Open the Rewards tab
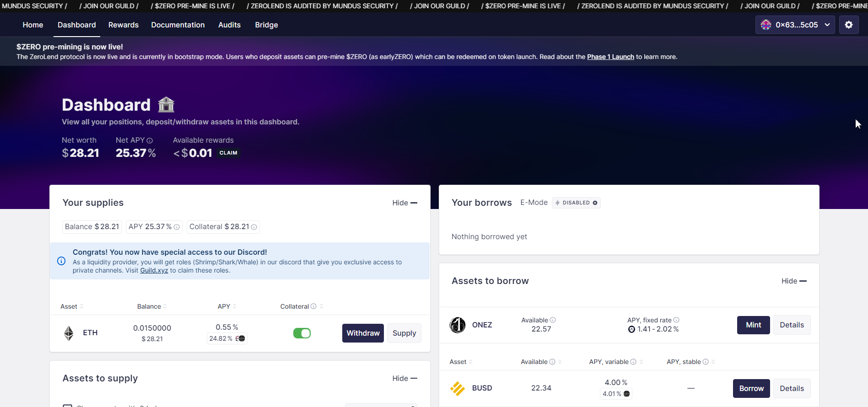Viewport: 868px width, 407px height. (x=124, y=25)
